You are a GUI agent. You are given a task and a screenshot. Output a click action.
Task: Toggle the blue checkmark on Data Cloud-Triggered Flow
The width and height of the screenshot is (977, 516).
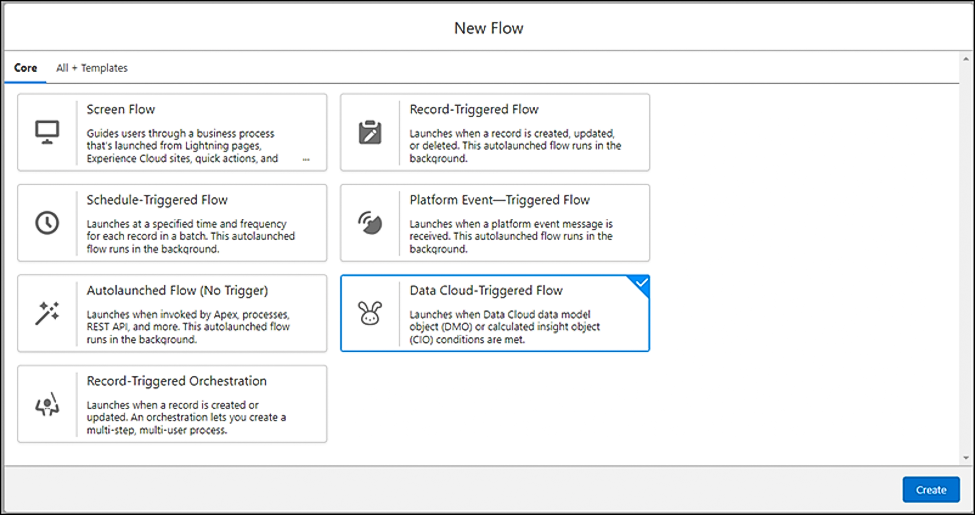click(x=641, y=283)
